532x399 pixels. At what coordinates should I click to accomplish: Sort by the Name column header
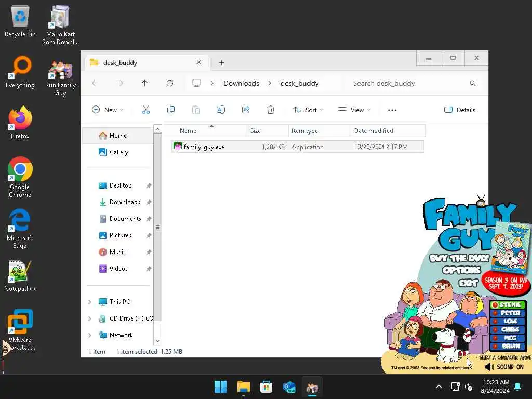206,130
